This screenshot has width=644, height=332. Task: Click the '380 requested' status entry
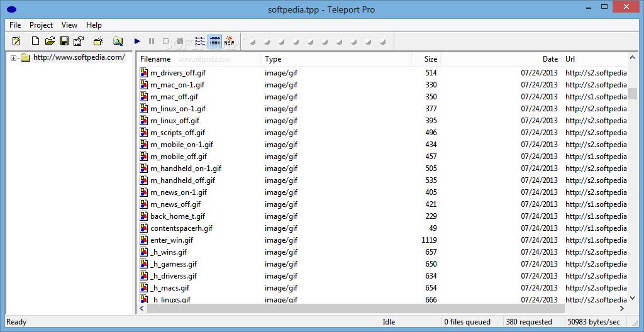point(529,322)
